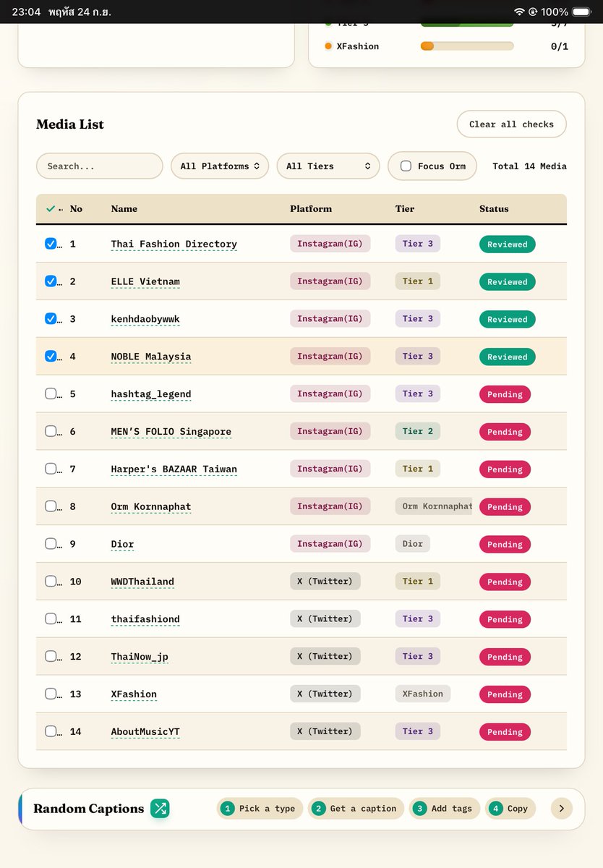
Task: Click the select-all checkmark in table header
Action: [x=50, y=209]
